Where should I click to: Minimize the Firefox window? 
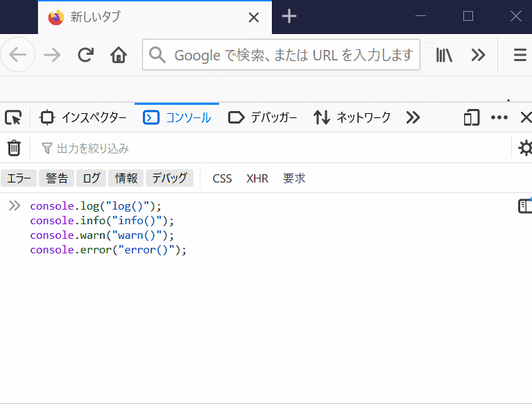tap(420, 16)
